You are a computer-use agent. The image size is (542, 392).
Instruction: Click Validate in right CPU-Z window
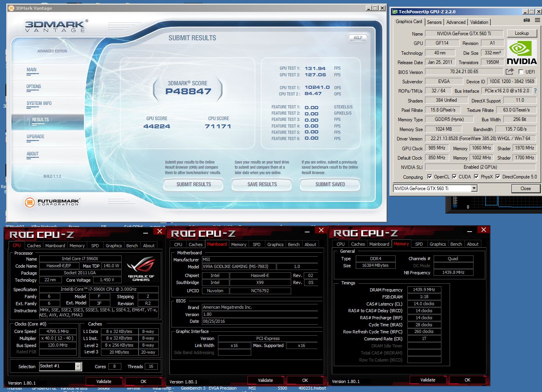click(x=428, y=380)
